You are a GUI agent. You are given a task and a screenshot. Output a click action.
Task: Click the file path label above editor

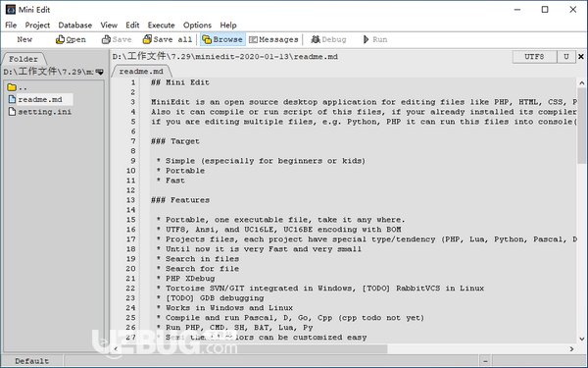coord(225,57)
